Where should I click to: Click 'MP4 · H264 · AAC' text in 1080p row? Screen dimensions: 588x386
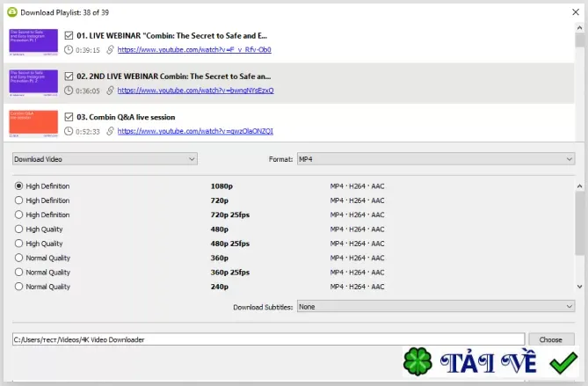click(x=358, y=186)
